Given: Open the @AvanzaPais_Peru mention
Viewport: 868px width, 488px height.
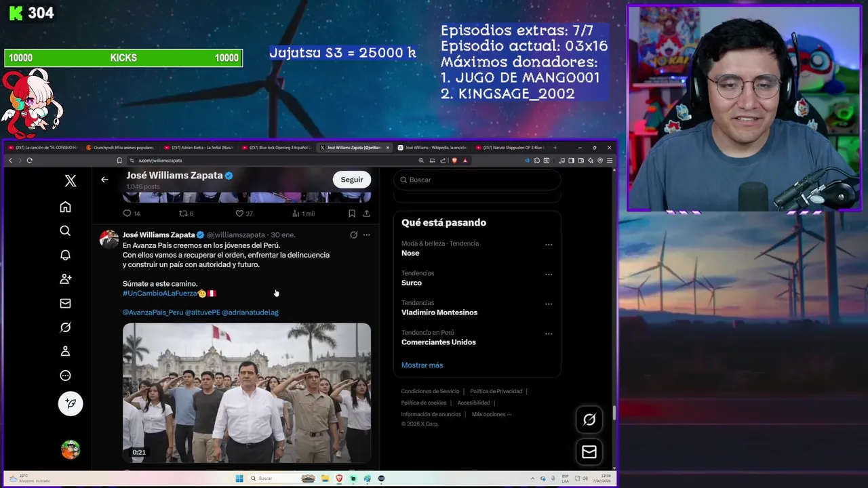Looking at the screenshot, I should click(x=153, y=312).
